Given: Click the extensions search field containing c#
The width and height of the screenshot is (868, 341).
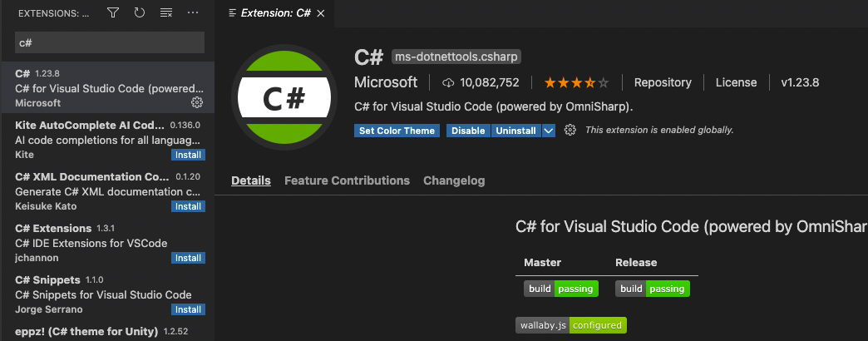Looking at the screenshot, I should (x=110, y=42).
